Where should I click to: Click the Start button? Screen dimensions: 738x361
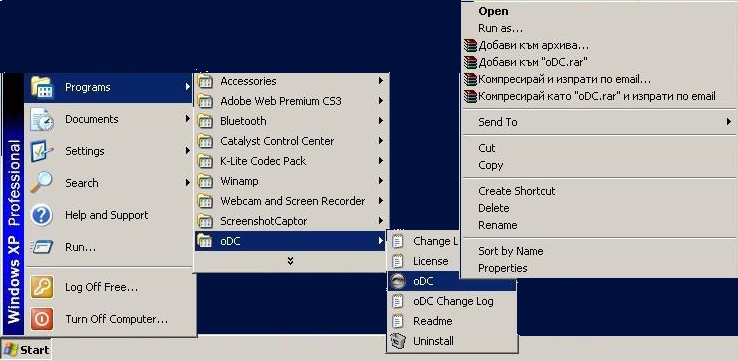click(26, 350)
